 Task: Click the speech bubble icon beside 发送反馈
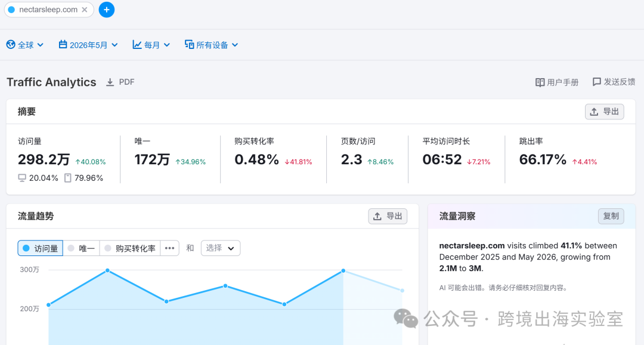(x=596, y=82)
